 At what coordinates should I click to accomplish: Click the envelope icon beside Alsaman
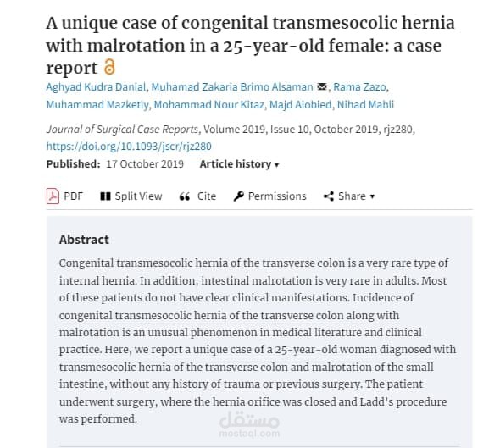tap(322, 86)
